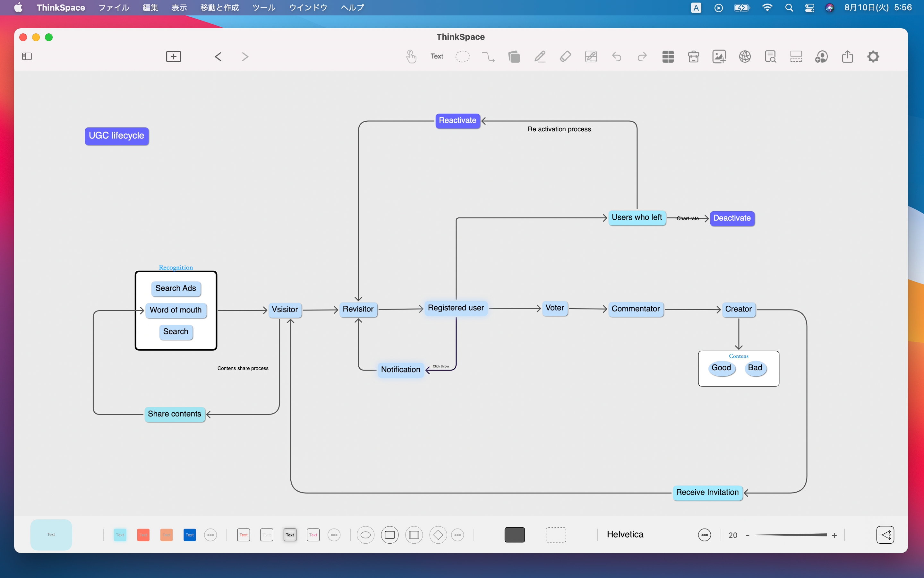Open the add collaborator icon
Screen dimensions: 924x578
(x=821, y=57)
